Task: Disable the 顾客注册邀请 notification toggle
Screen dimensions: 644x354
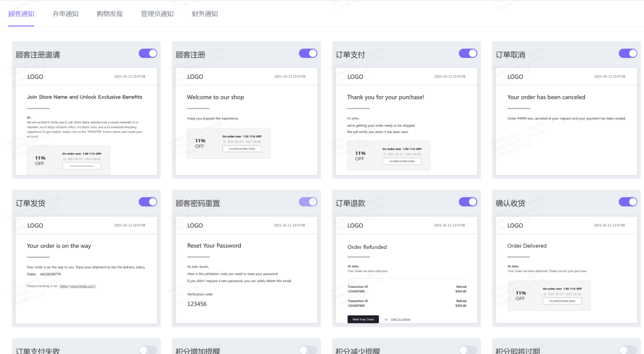Action: (148, 53)
